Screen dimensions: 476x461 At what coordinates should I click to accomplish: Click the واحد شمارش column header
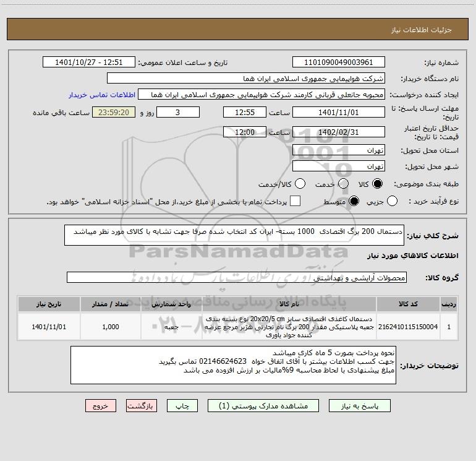pyautogui.click(x=171, y=304)
